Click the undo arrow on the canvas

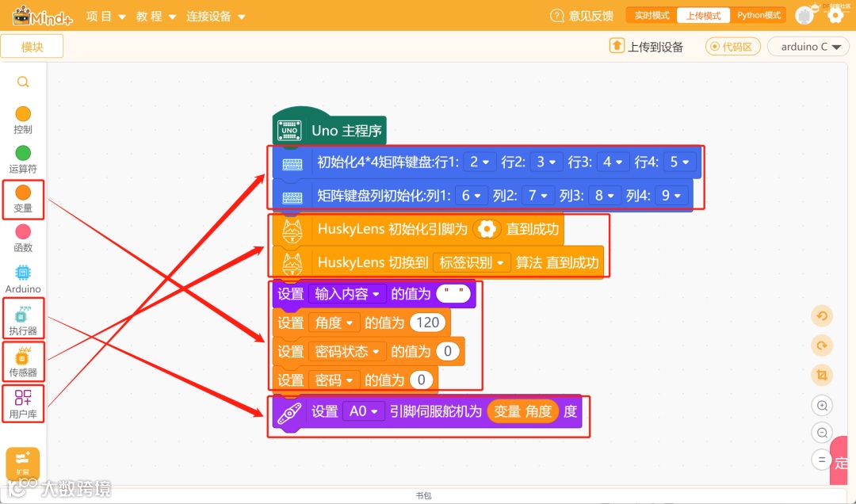(822, 315)
